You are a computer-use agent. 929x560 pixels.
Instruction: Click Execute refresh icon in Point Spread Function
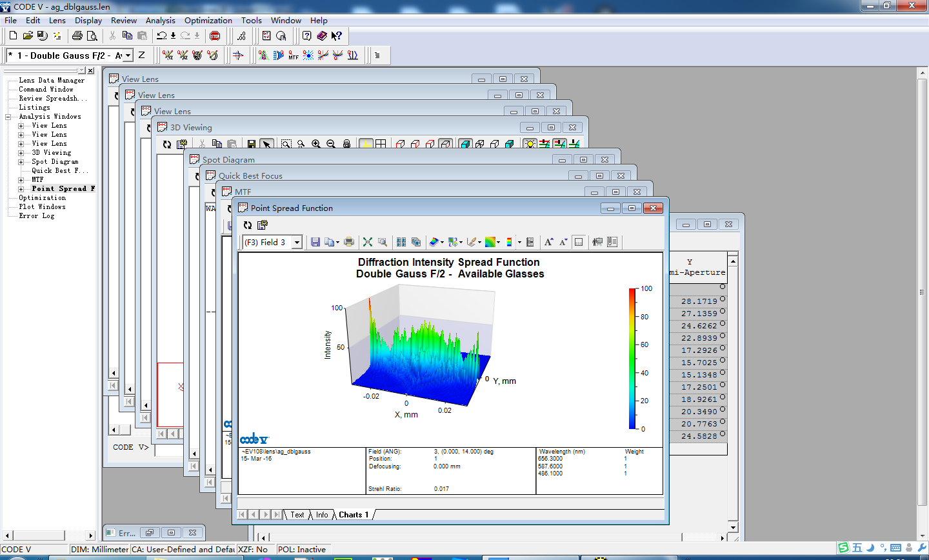248,225
